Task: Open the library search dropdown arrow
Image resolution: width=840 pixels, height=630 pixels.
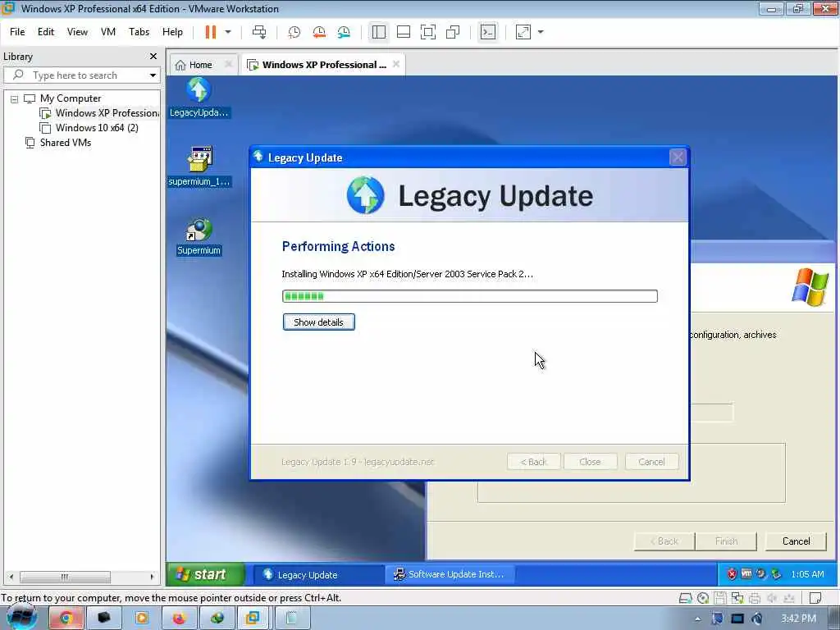Action: (153, 75)
